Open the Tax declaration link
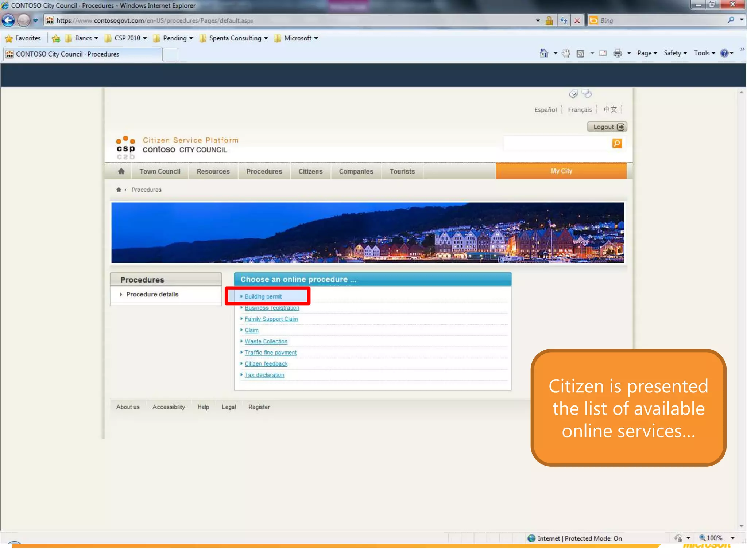The width and height of the screenshot is (747, 560). tap(264, 375)
